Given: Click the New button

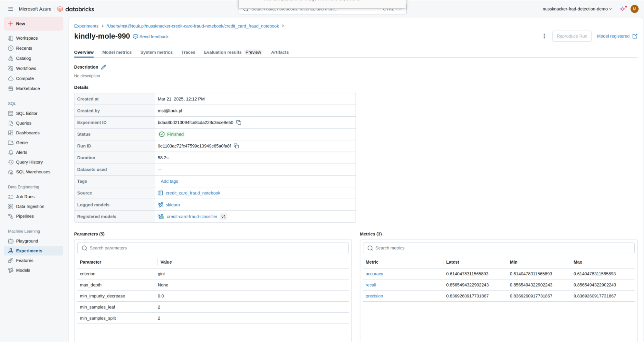Looking at the screenshot, I should 34,24.
